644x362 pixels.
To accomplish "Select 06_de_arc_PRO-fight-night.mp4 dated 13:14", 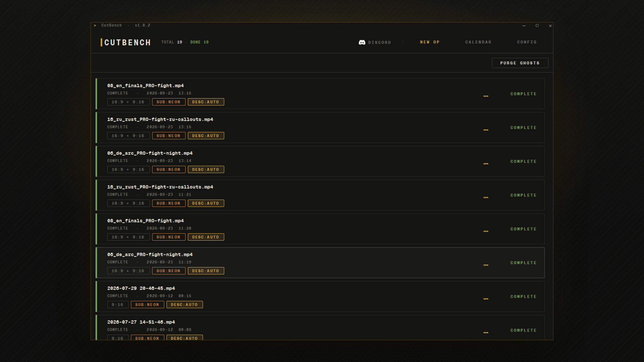I will click(x=150, y=154).
